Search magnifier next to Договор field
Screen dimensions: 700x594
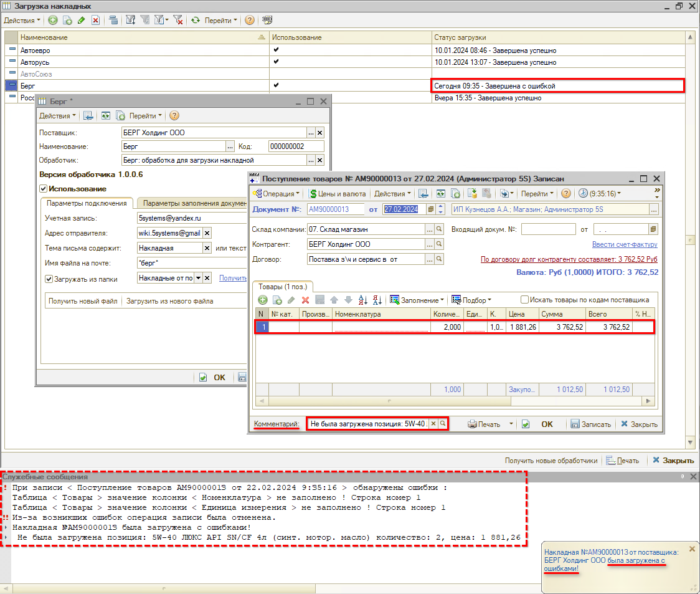439,259
